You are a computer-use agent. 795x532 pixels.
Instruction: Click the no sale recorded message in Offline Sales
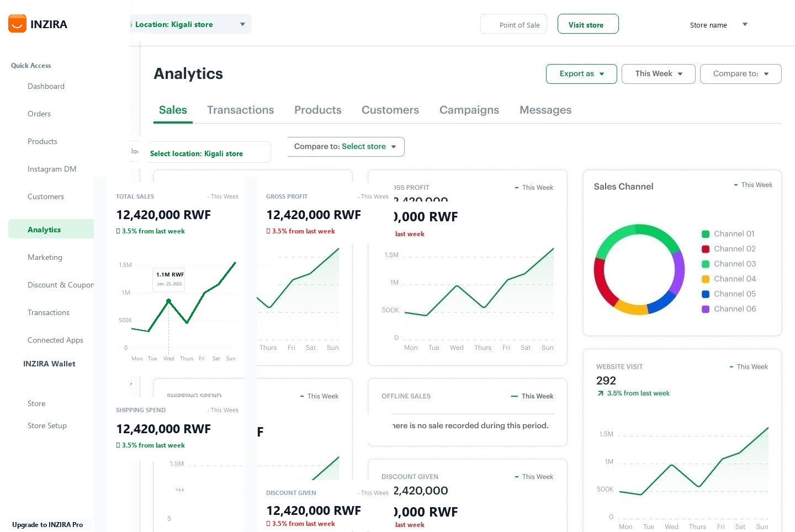470,425
